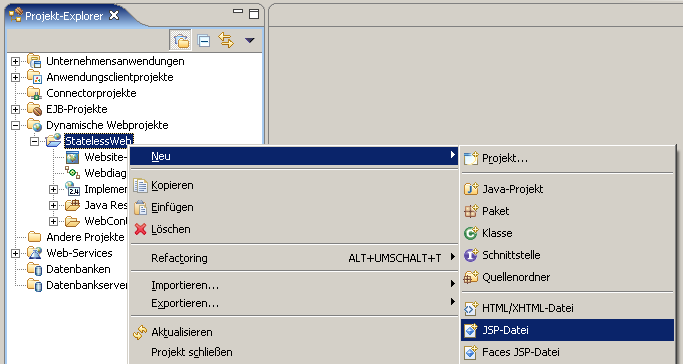Select Andere Projekte in the tree

click(x=85, y=237)
